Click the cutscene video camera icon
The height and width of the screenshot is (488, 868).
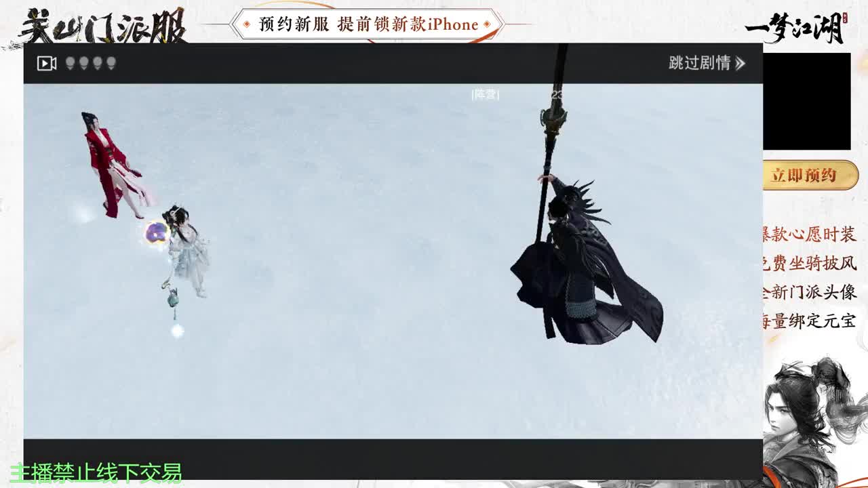[x=46, y=63]
